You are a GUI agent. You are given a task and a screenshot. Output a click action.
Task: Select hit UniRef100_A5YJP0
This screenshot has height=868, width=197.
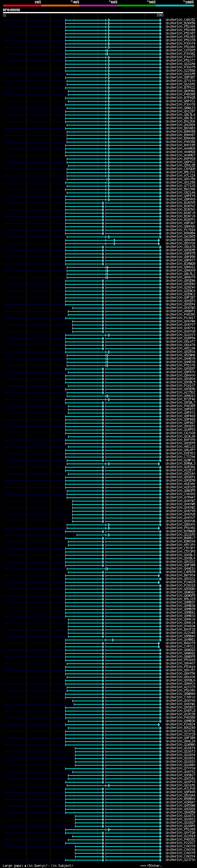pyautogui.click(x=180, y=545)
